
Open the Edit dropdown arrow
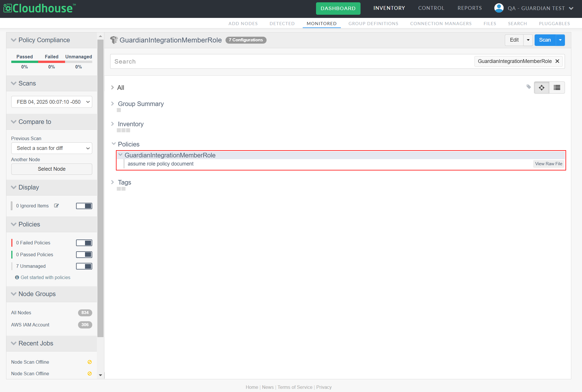point(528,40)
